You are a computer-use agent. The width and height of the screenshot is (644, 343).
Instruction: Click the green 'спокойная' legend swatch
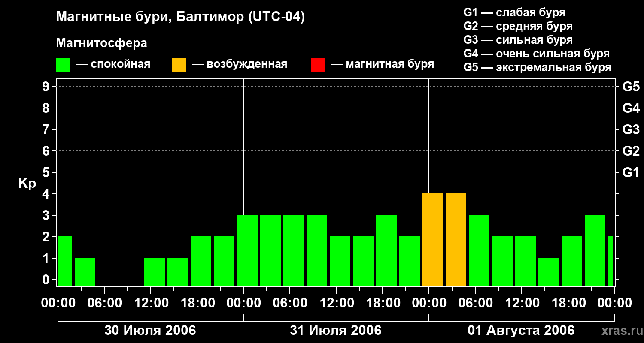(63, 65)
